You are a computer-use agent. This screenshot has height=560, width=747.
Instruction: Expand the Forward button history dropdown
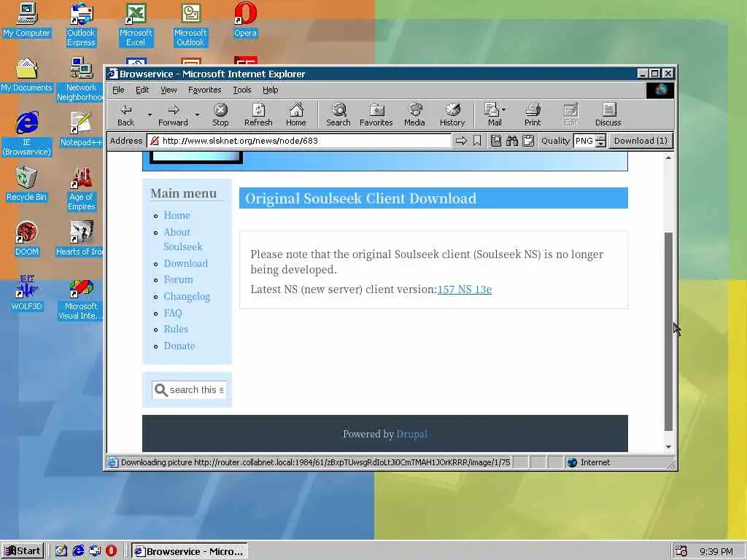click(x=197, y=114)
